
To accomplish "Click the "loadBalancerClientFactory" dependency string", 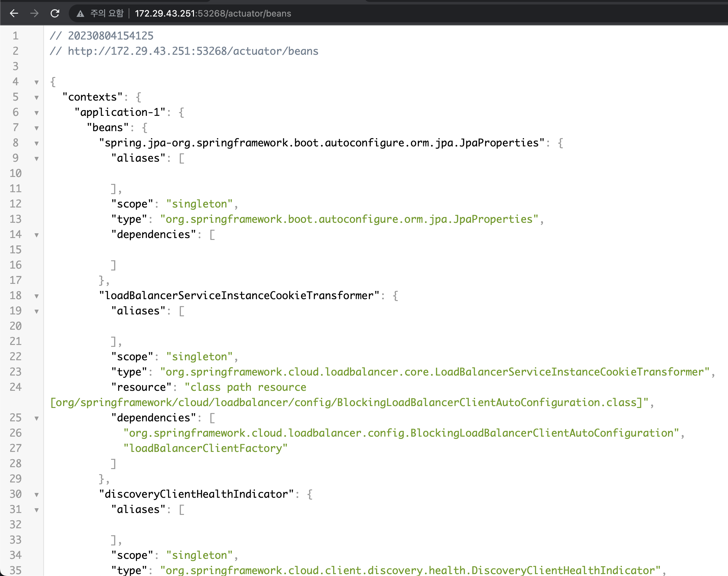I will tap(205, 448).
